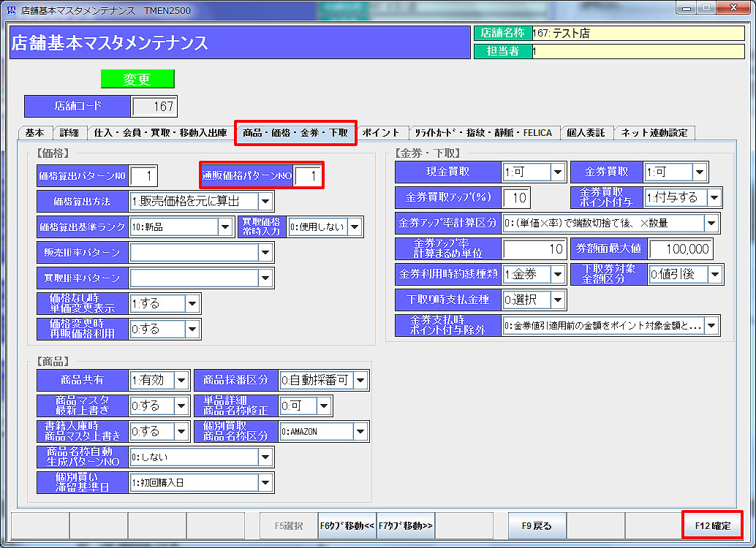Switch to the 基本 tab
Image resolution: width=756 pixels, height=548 pixels.
34,133
